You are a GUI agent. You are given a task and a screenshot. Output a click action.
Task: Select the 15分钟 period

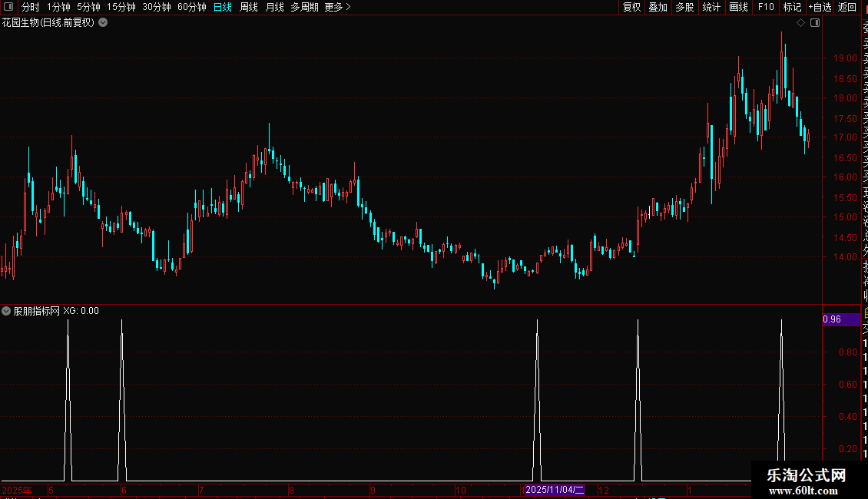click(x=121, y=7)
